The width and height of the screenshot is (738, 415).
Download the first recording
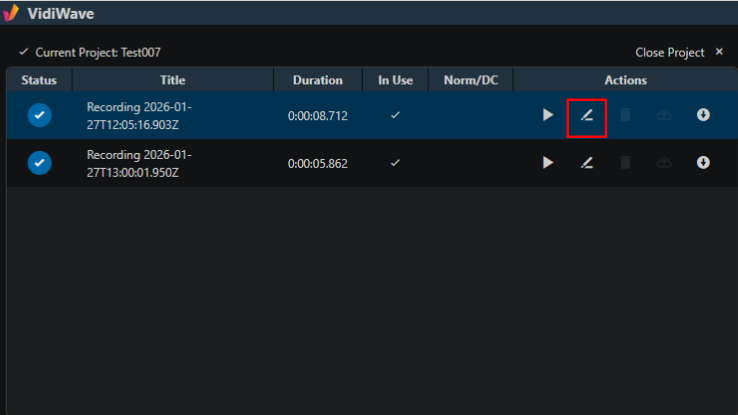click(x=703, y=115)
